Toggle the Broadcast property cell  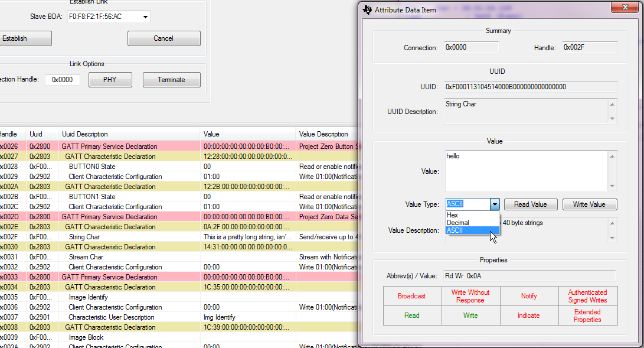tap(411, 296)
